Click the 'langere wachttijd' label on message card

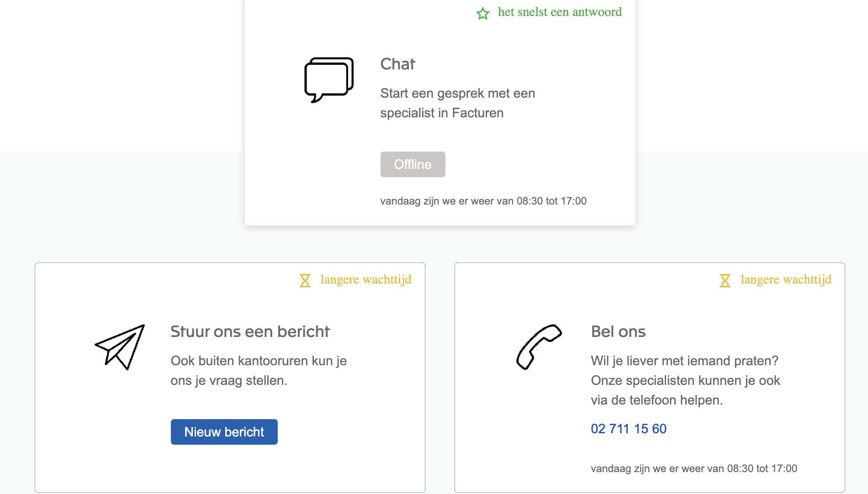366,279
